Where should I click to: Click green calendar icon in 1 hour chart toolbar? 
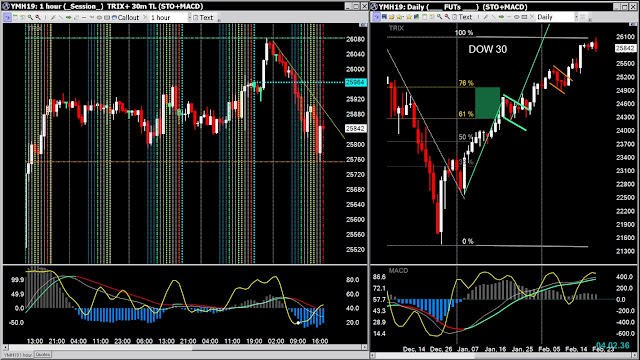click(15, 18)
